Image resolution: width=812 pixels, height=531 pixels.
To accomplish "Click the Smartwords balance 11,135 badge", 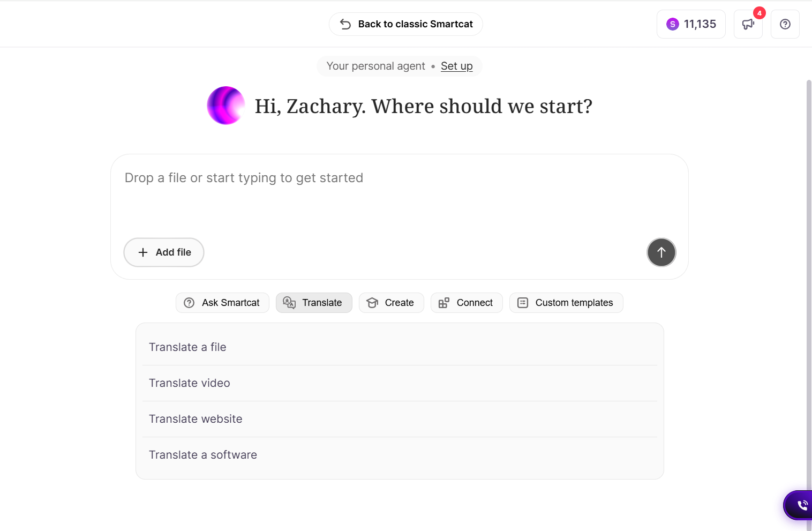I will click(x=691, y=24).
